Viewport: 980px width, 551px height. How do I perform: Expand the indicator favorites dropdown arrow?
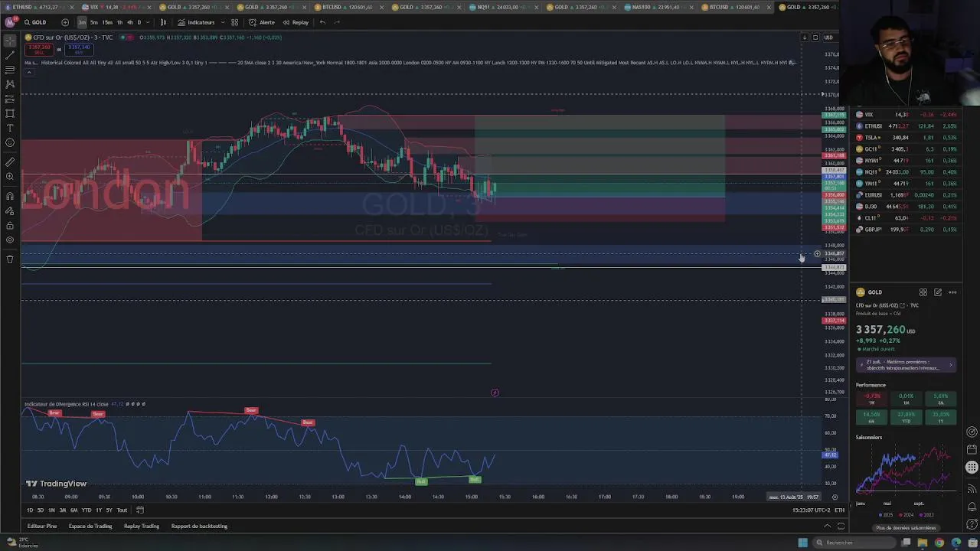pos(223,22)
